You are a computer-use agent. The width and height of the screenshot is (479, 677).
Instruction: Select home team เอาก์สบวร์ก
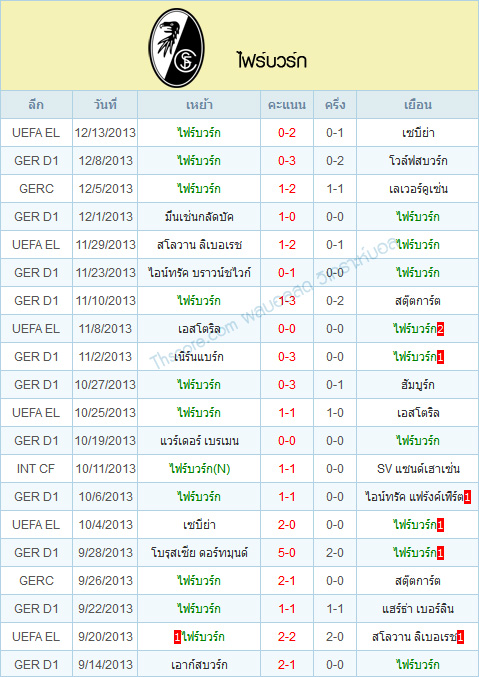pos(199,664)
